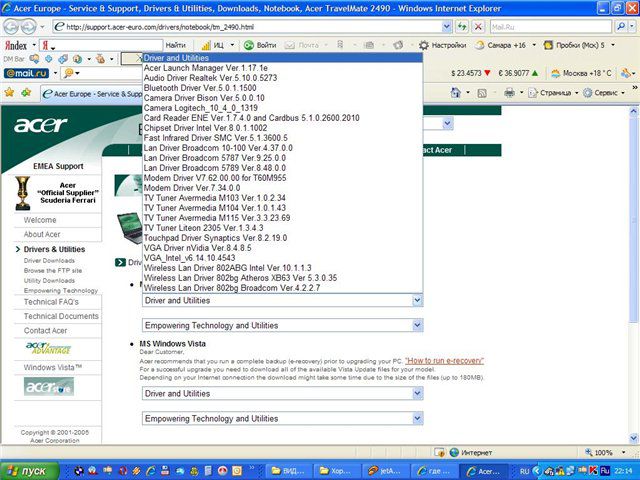The image size is (640, 480).
Task: Open the Welcome sidebar link
Action: (40, 220)
